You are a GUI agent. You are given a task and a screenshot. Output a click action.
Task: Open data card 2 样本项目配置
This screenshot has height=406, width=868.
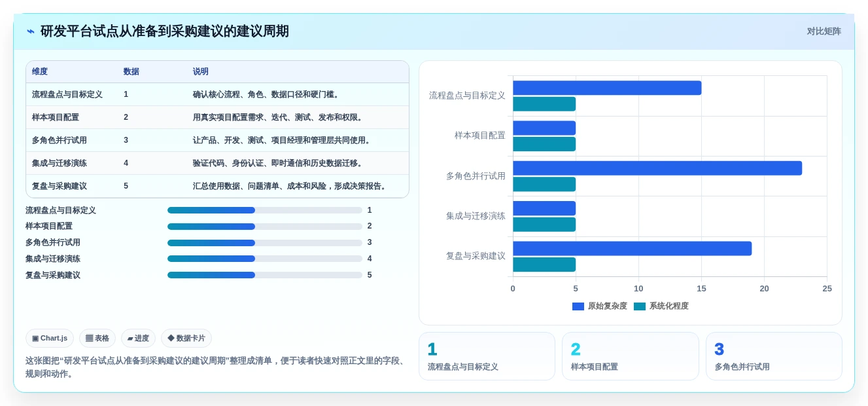[631, 356]
